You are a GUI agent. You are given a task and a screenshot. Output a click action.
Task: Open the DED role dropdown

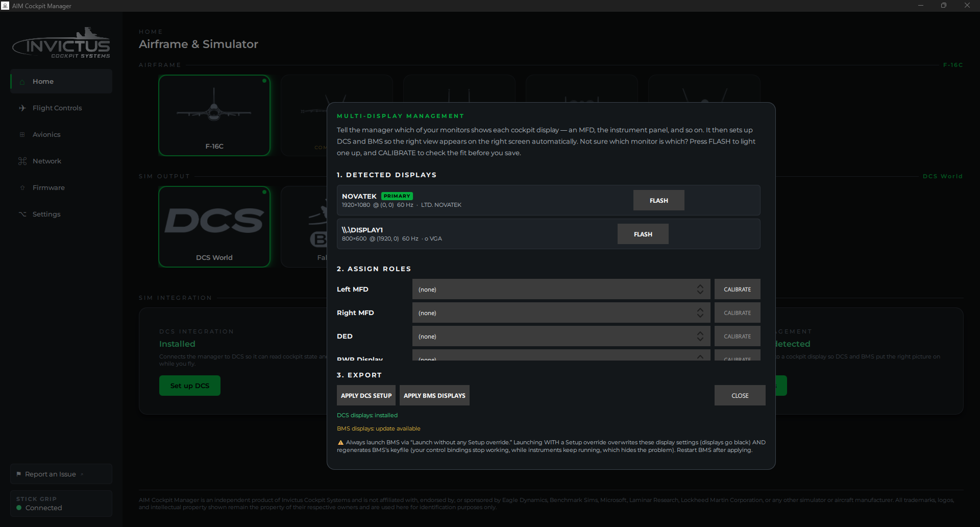pos(561,336)
